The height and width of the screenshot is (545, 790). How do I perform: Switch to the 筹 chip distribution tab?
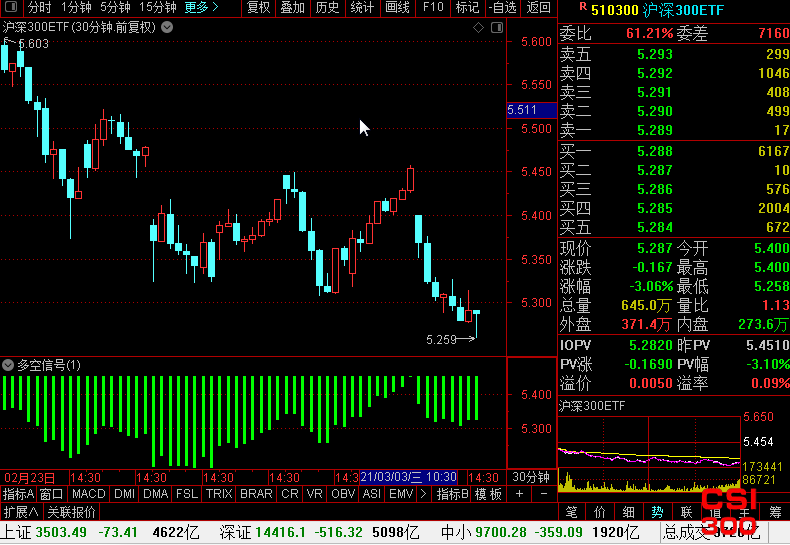[x=775, y=512]
